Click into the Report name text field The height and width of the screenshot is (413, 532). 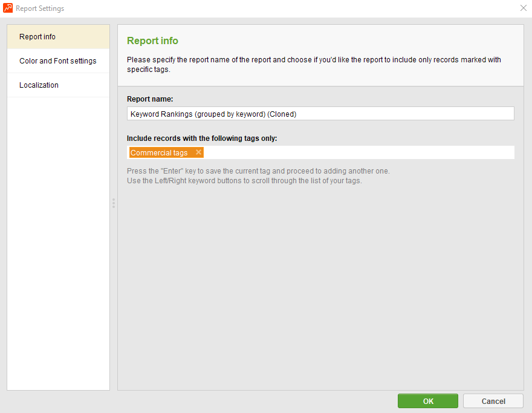(320, 114)
